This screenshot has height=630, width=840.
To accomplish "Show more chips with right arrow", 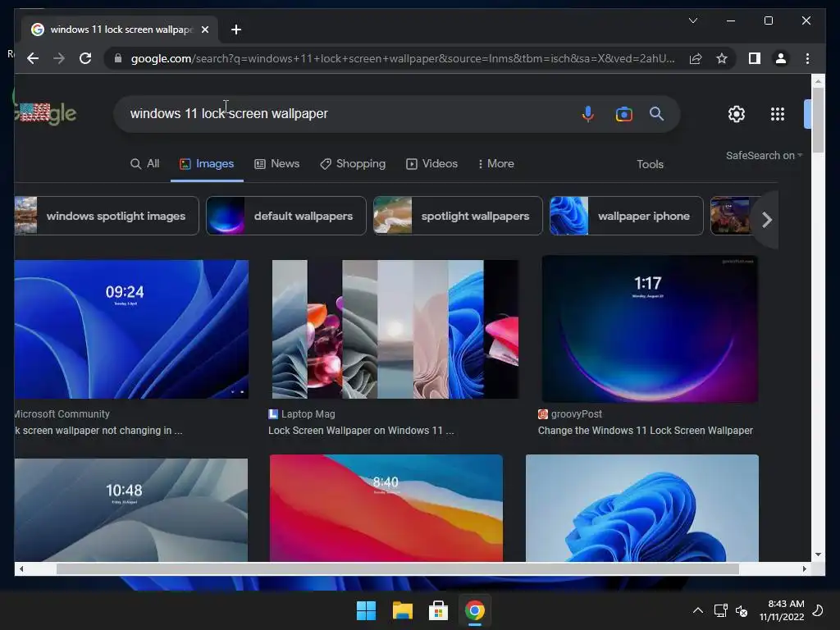I will point(767,219).
